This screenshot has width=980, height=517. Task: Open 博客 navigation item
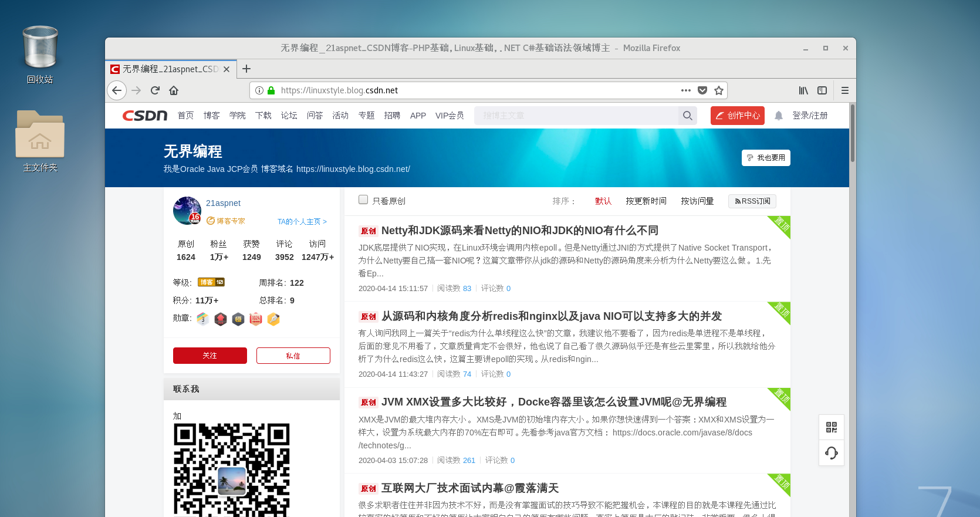(211, 116)
